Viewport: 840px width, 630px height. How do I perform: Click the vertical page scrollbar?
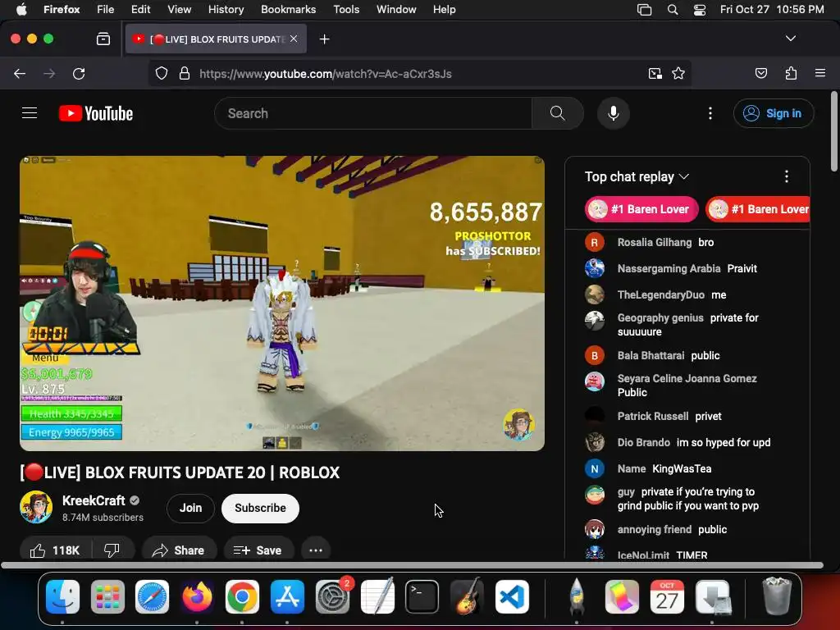point(834,133)
